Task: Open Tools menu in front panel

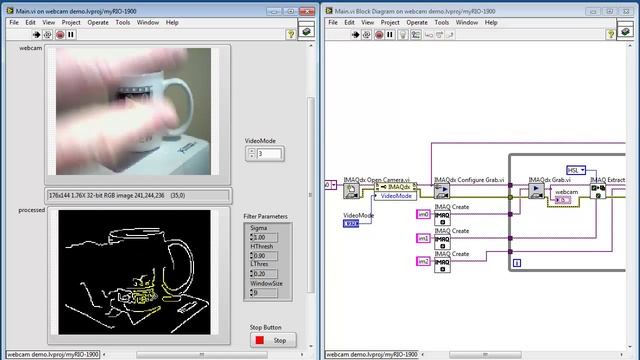Action: pos(123,22)
